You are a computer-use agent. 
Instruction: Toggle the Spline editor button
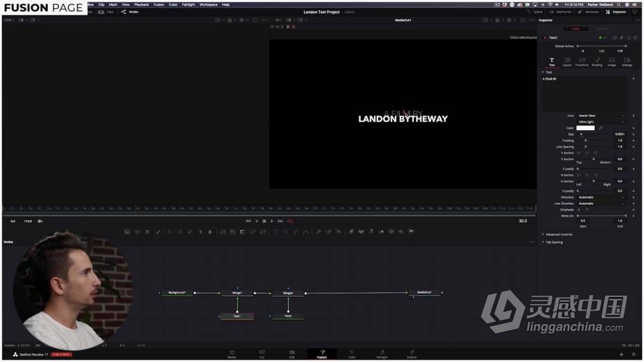[535, 12]
